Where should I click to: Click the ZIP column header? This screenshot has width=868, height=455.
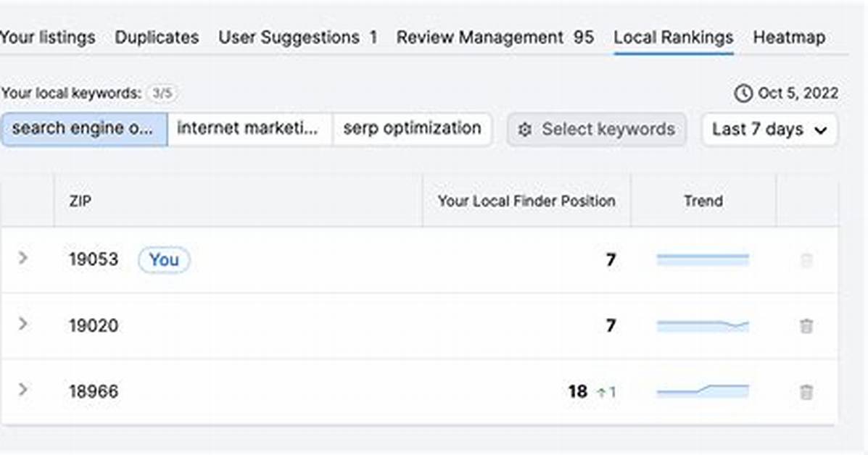(x=80, y=201)
